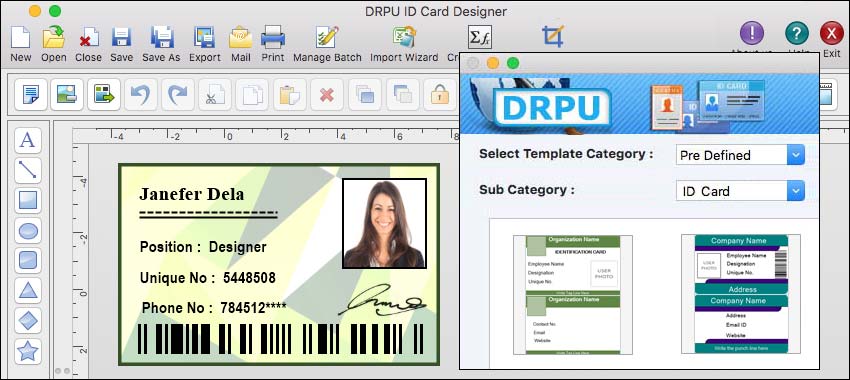The image size is (850, 380).
Task: Cut selection with scissors icon
Action: (215, 95)
